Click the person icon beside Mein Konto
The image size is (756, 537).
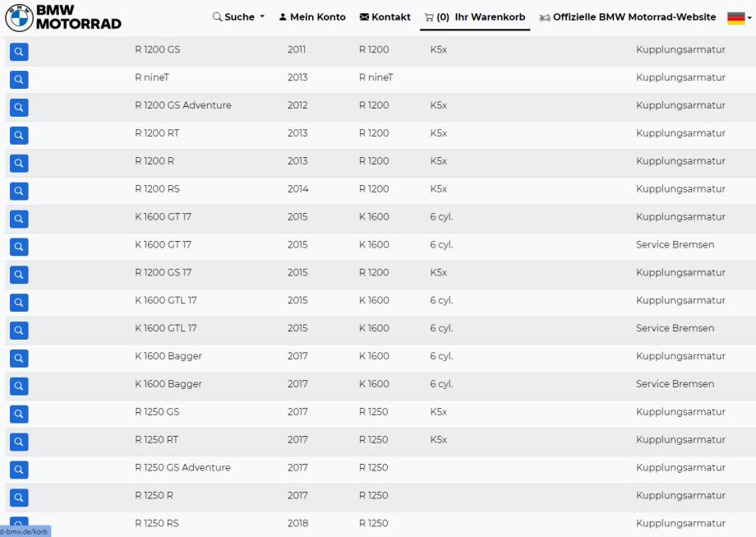(x=283, y=17)
